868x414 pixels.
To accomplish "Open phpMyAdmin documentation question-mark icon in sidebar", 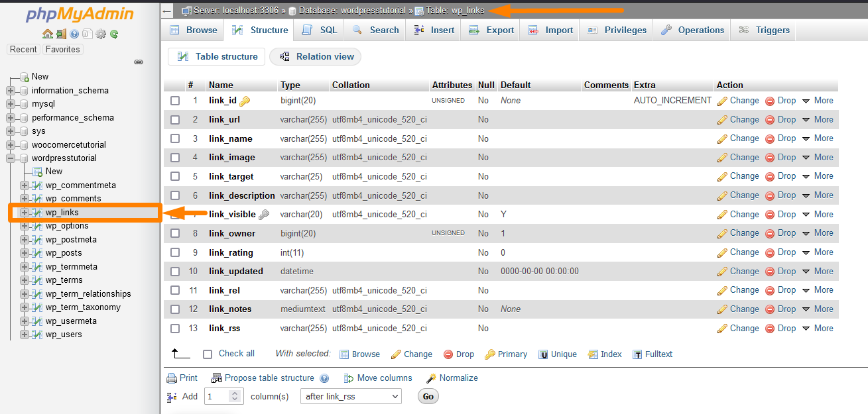I will pyautogui.click(x=74, y=34).
